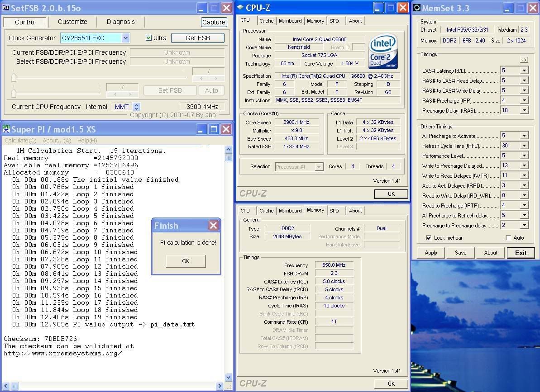
Task: Open the Precharge to Precharge delay dropdown
Action: coord(524,225)
